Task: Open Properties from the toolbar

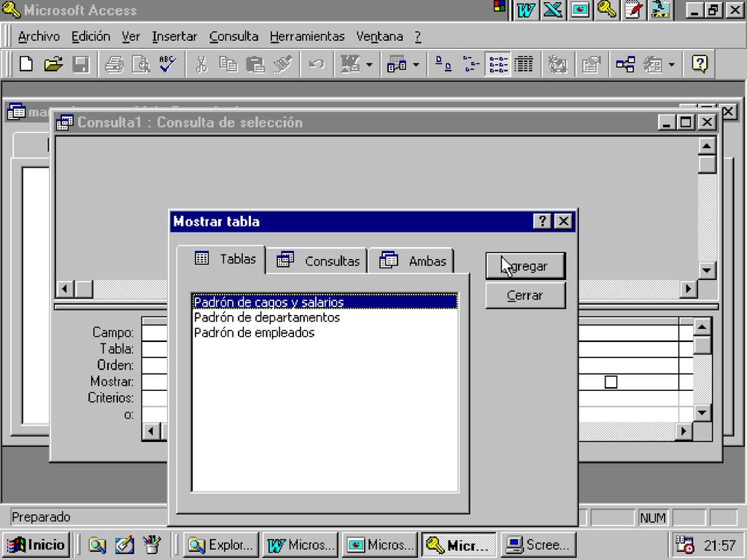Action: (591, 64)
